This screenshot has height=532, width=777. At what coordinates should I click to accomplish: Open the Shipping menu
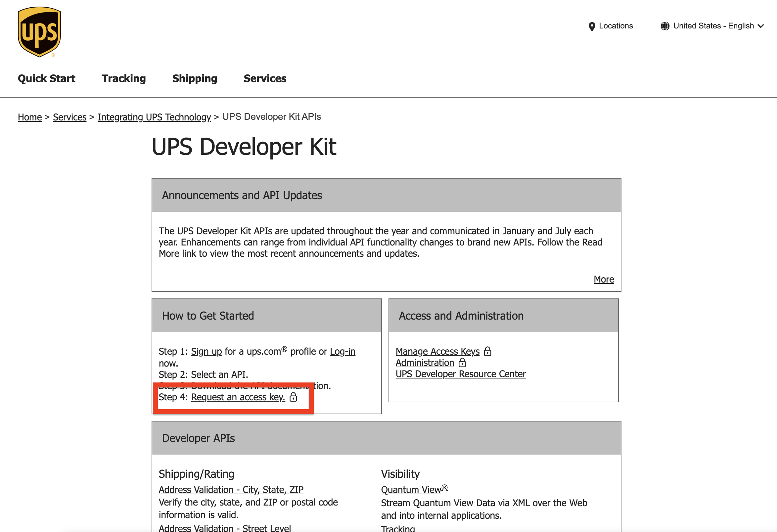[195, 78]
